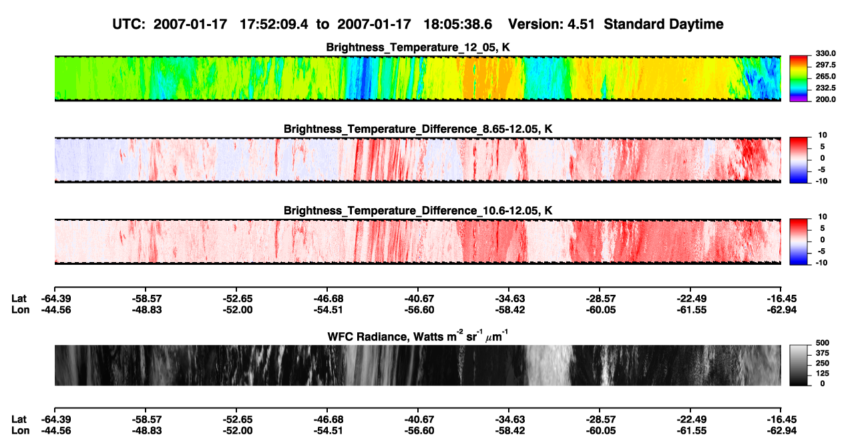This screenshot has height=445, width=868.
Task: Click the Brightness_Temperature_12_05 panel title
Action: pyautogui.click(x=418, y=47)
